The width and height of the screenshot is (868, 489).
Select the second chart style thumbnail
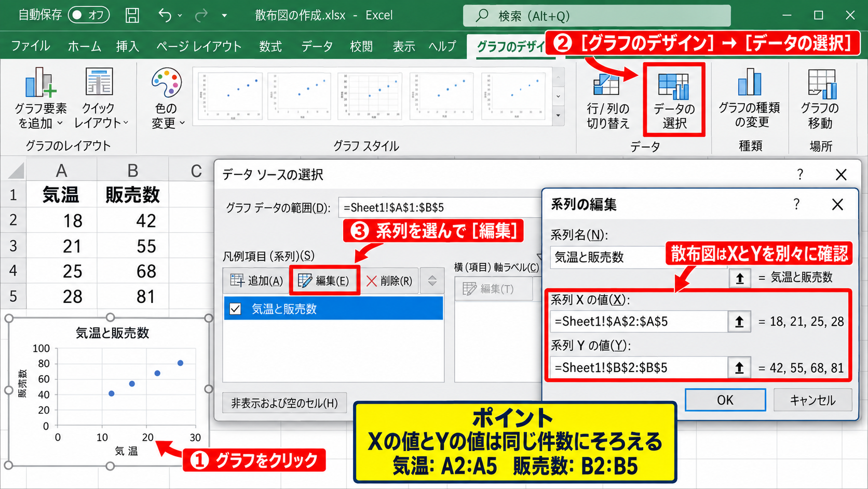(x=300, y=96)
